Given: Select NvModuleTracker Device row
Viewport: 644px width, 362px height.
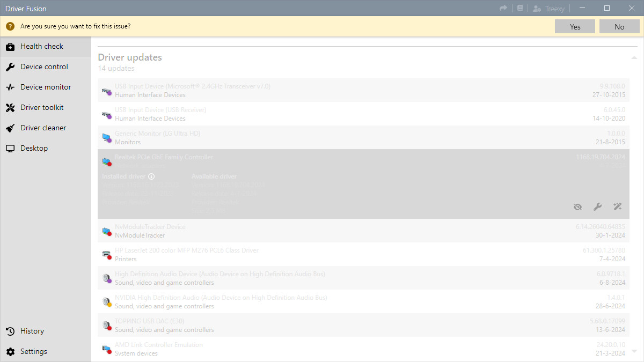Looking at the screenshot, I should [363, 231].
